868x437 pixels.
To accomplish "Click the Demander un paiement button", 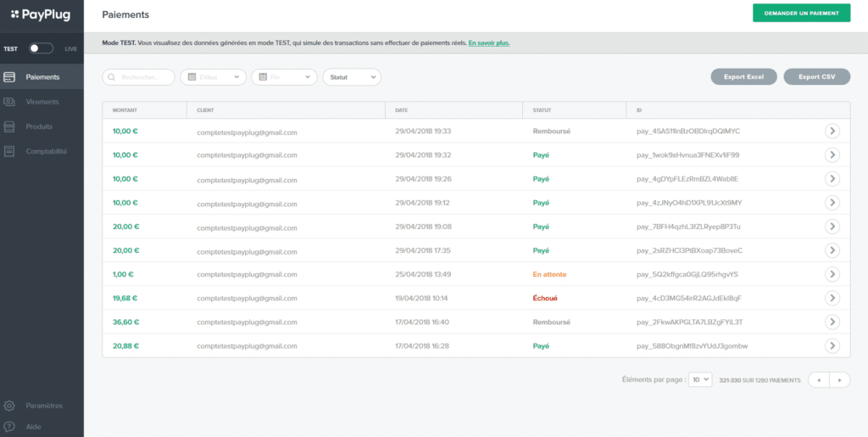I will point(801,14).
